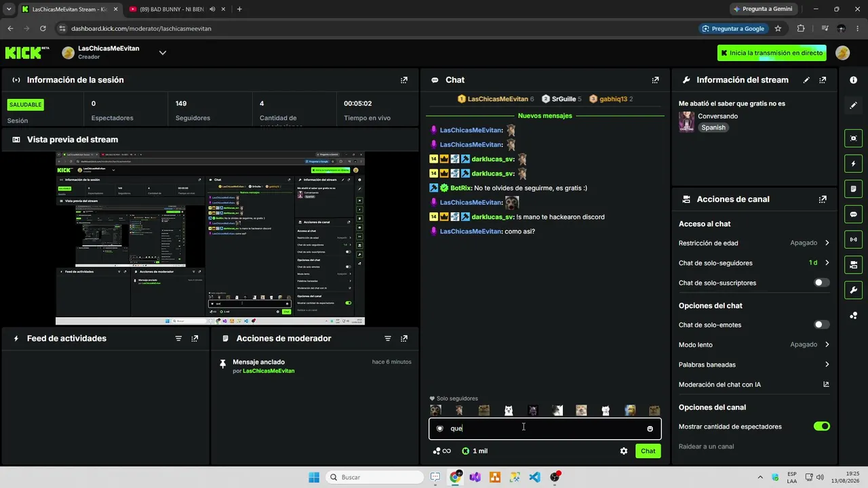Pop out the Información de la sesión panel
The image size is (868, 488).
pos(404,80)
